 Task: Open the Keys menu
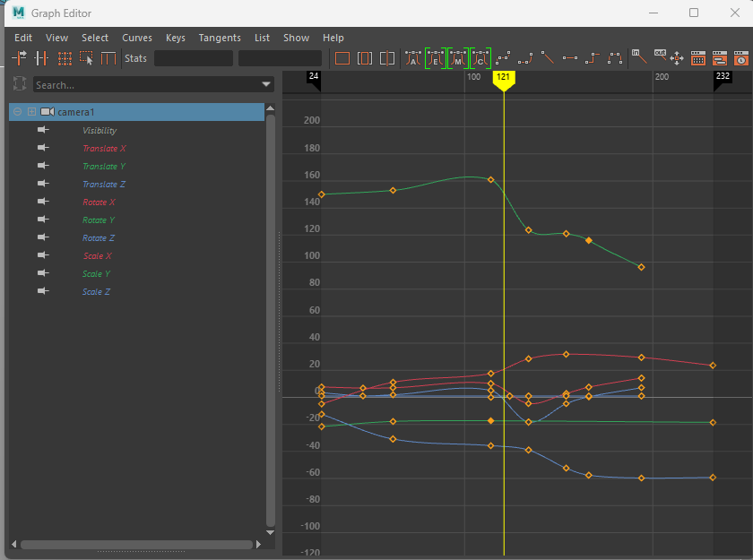(x=176, y=38)
